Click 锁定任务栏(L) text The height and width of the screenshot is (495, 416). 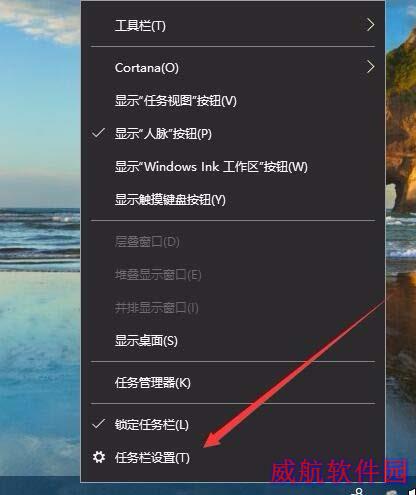pyautogui.click(x=152, y=424)
